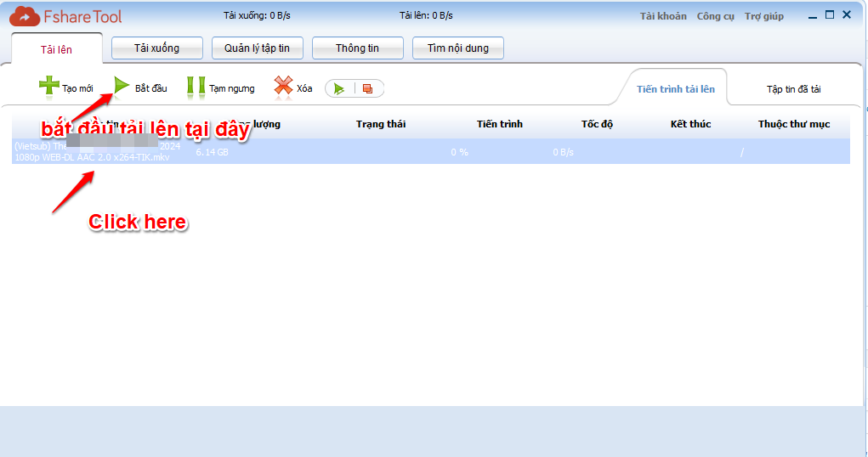Open the Công cụ menu
868x457 pixels.
715,16
